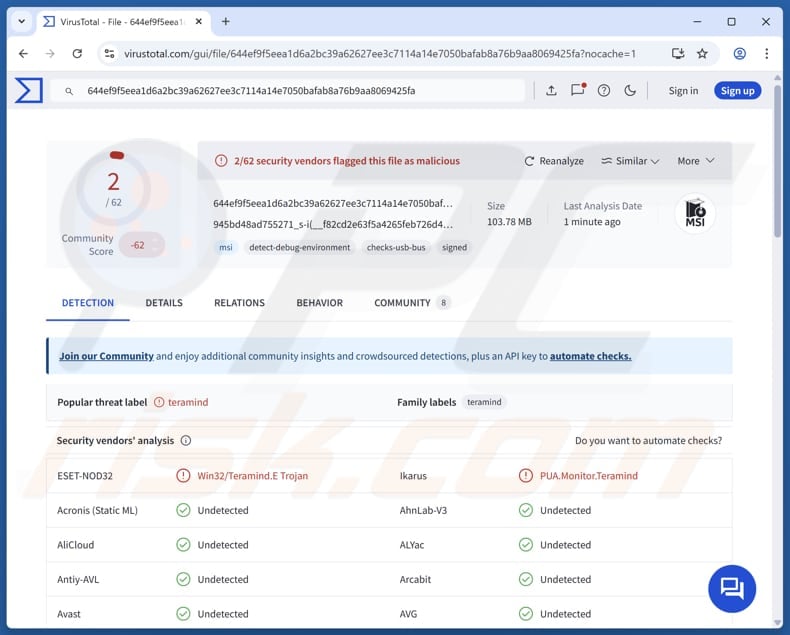Click the detect-debug-environment tag
Viewport: 790px width, 635px height.
[300, 247]
